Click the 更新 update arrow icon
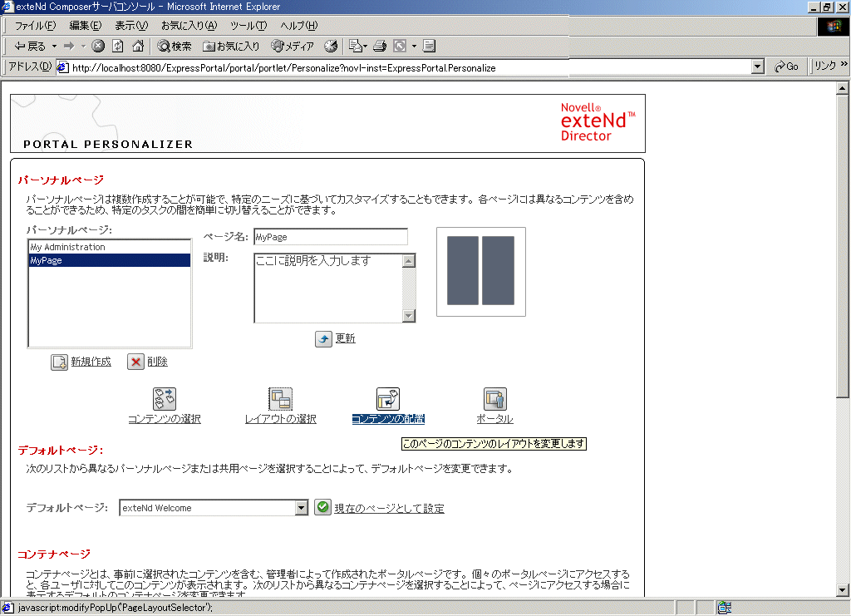The width and height of the screenshot is (851, 616). tap(323, 338)
